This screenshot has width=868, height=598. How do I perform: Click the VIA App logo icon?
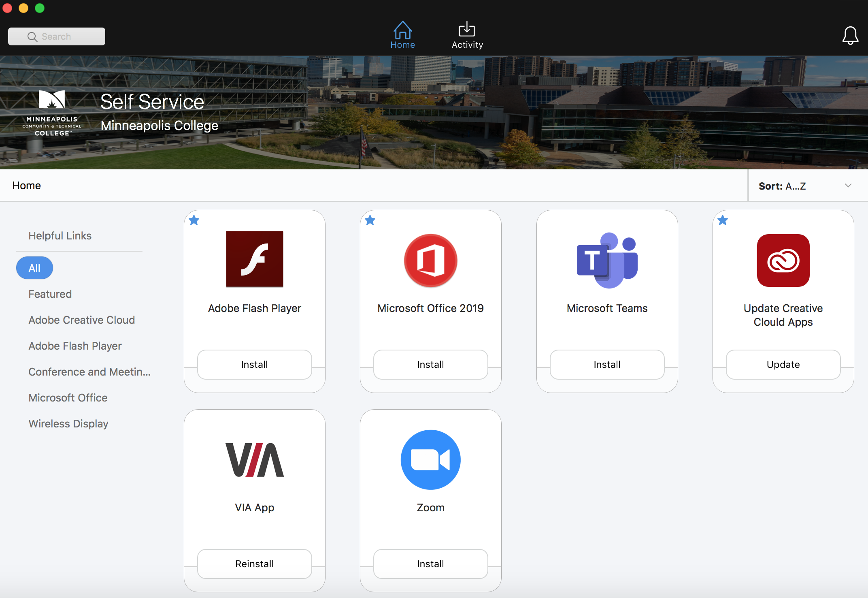click(x=255, y=460)
